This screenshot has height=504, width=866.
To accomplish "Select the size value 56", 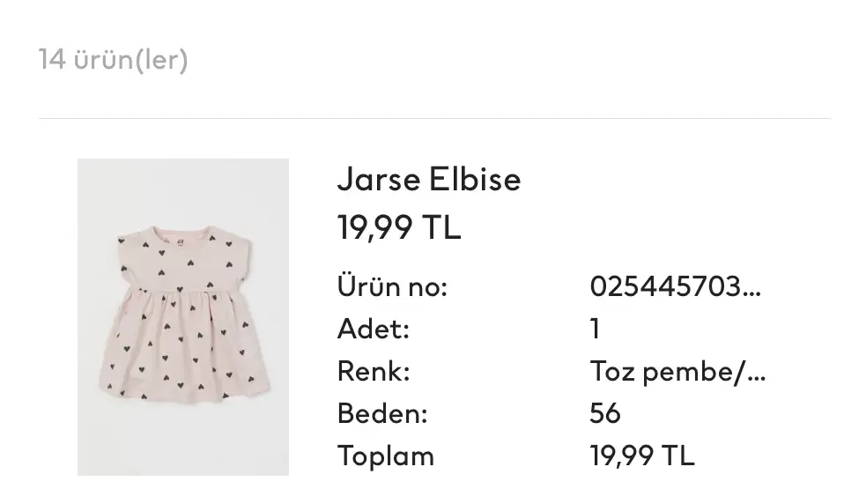I will pos(605,413).
